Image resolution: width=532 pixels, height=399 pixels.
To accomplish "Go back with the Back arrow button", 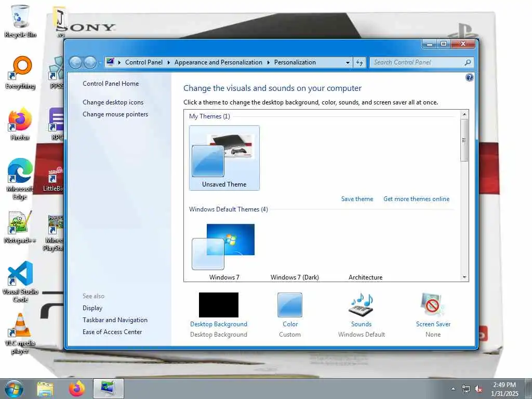I will click(x=75, y=62).
